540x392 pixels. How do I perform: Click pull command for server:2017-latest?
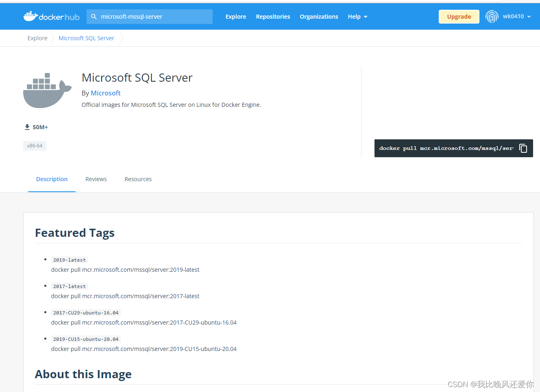pyautogui.click(x=125, y=296)
